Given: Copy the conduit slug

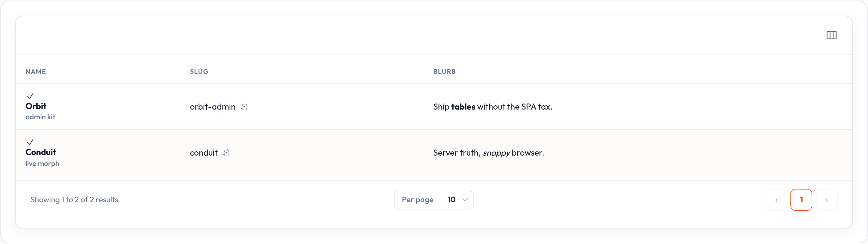Looking at the screenshot, I should pyautogui.click(x=226, y=153).
